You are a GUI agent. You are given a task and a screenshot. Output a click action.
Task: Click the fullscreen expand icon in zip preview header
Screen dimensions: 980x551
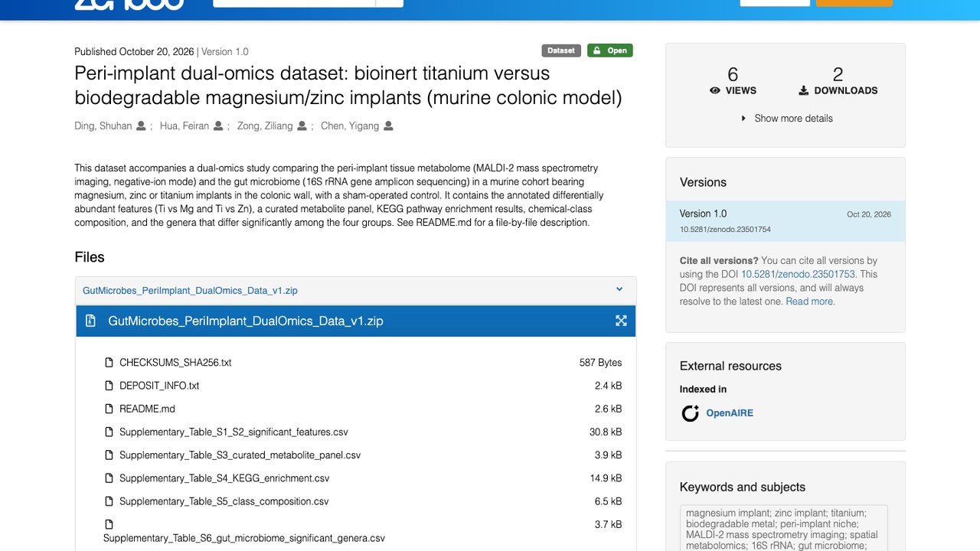pyautogui.click(x=621, y=321)
